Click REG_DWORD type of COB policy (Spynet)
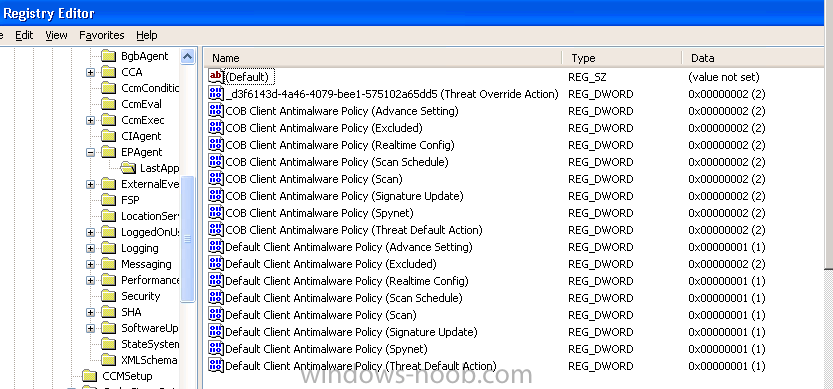The height and width of the screenshot is (389, 833). click(x=600, y=213)
